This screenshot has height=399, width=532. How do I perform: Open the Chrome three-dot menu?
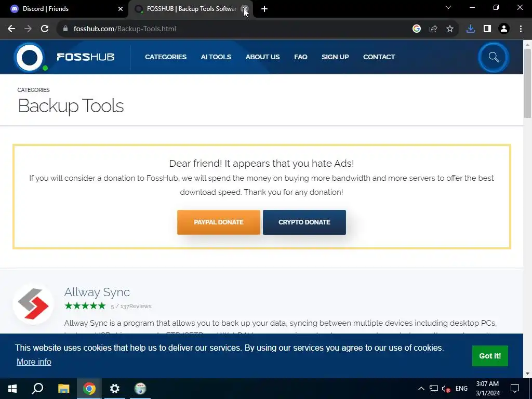click(x=521, y=29)
